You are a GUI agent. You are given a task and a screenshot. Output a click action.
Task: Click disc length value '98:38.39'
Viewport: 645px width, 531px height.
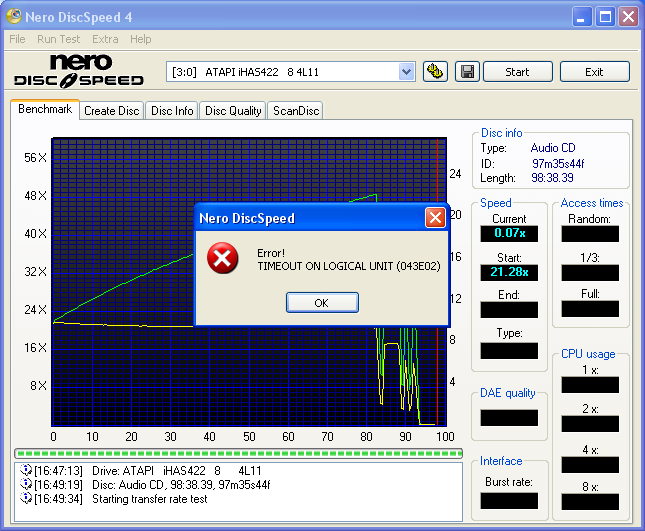point(552,178)
